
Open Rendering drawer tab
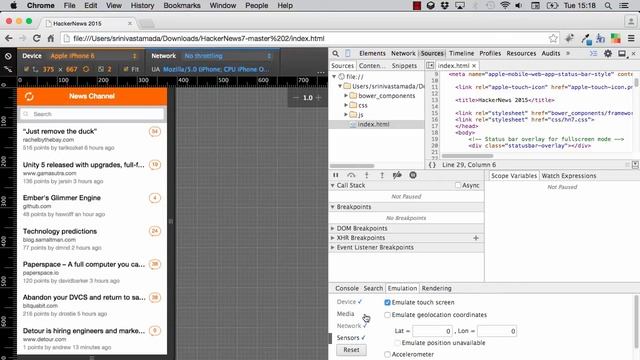436,288
